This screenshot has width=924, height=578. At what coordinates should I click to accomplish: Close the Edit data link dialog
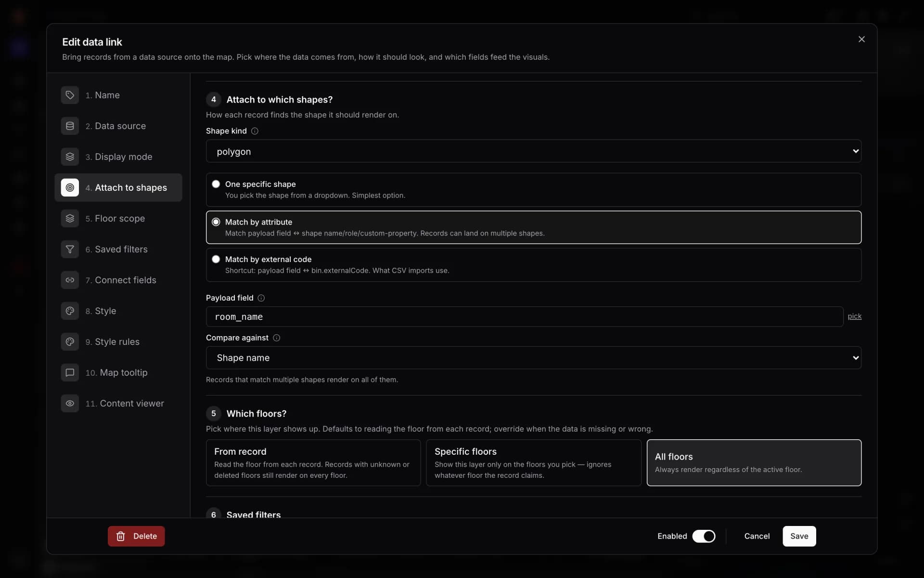[x=861, y=39]
